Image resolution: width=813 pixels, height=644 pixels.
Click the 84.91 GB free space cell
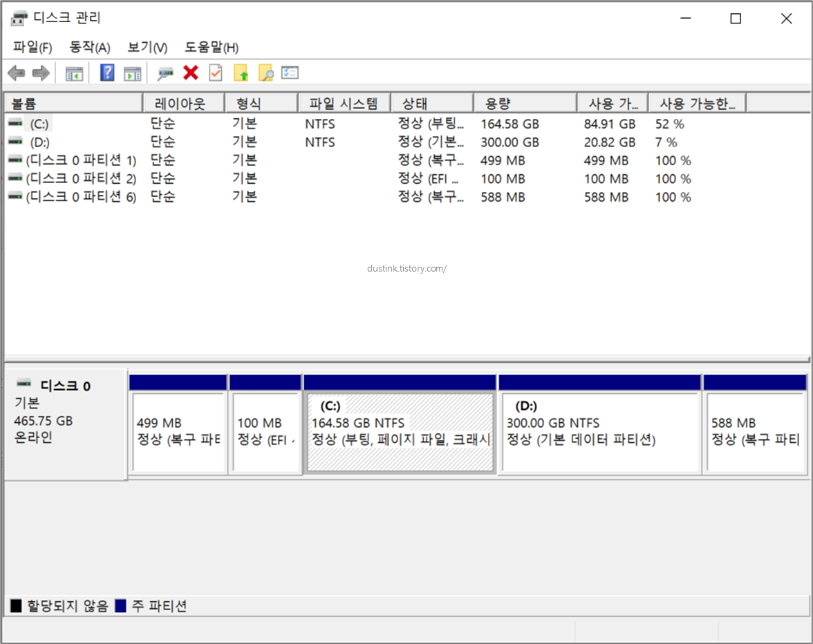coord(609,124)
